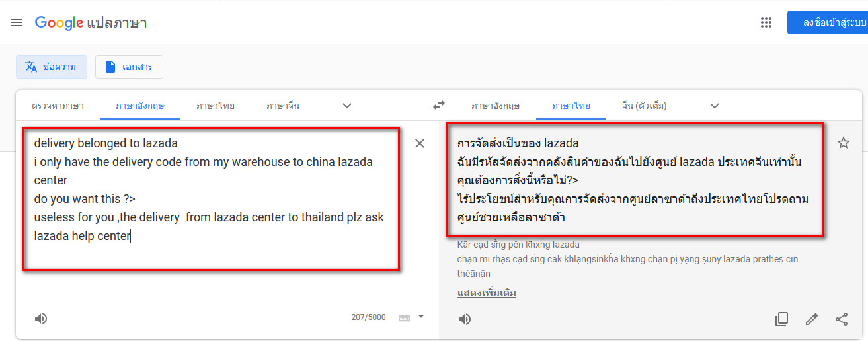The width and height of the screenshot is (868, 341).
Task: Expand the source language list chevron
Action: (x=347, y=106)
